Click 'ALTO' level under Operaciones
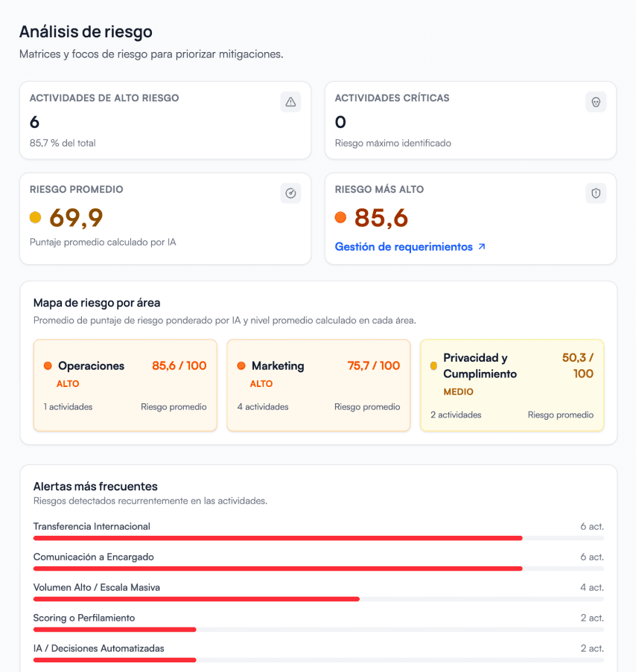The width and height of the screenshot is (636, 672). pyautogui.click(x=68, y=383)
